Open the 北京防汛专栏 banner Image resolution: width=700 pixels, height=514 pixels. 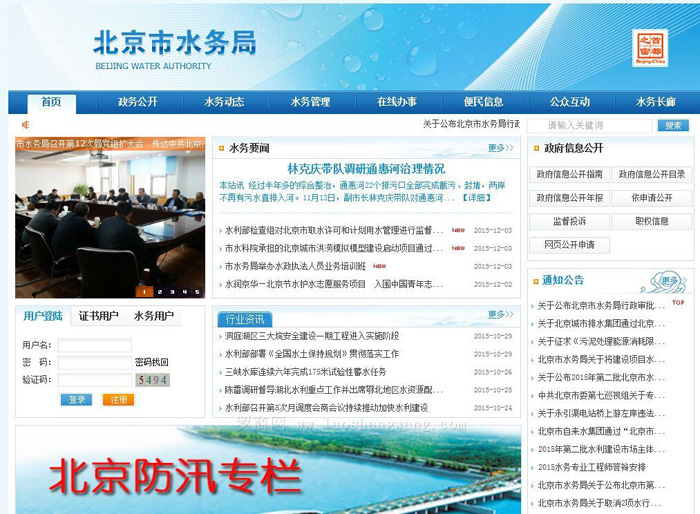268,470
